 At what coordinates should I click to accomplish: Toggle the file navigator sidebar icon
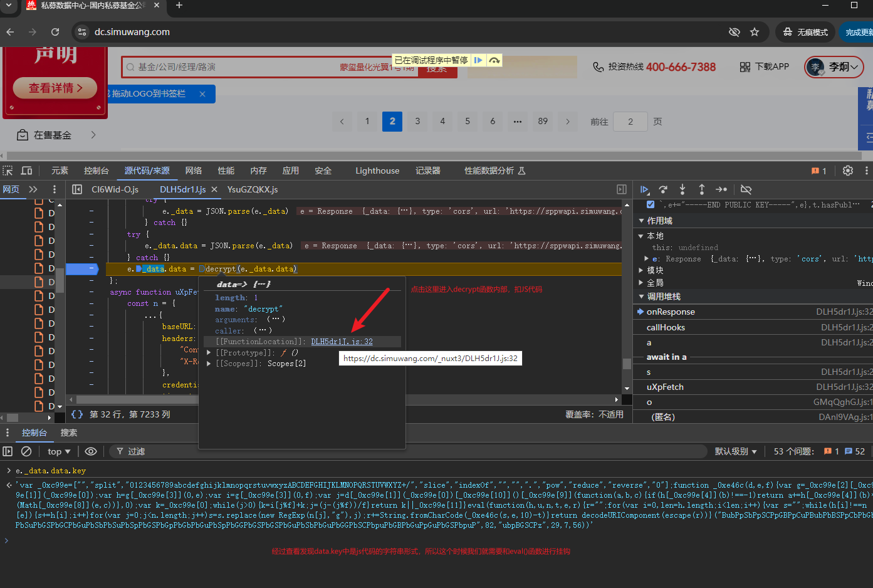coord(77,189)
